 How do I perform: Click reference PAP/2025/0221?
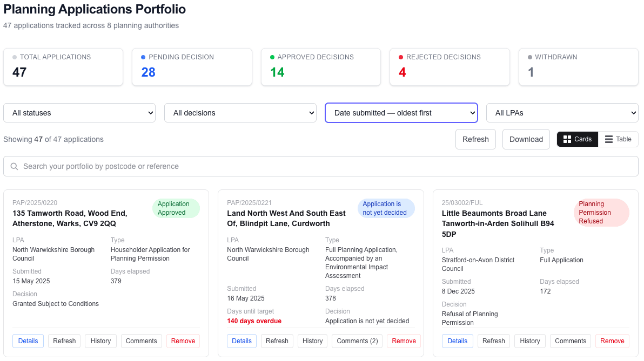tap(249, 203)
